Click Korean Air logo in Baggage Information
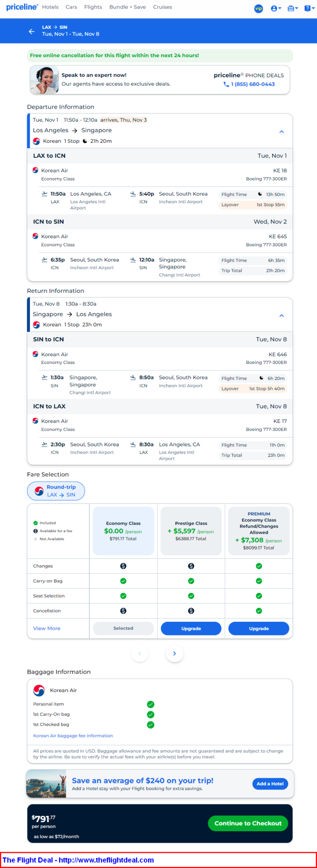317x868 pixels. [39, 690]
